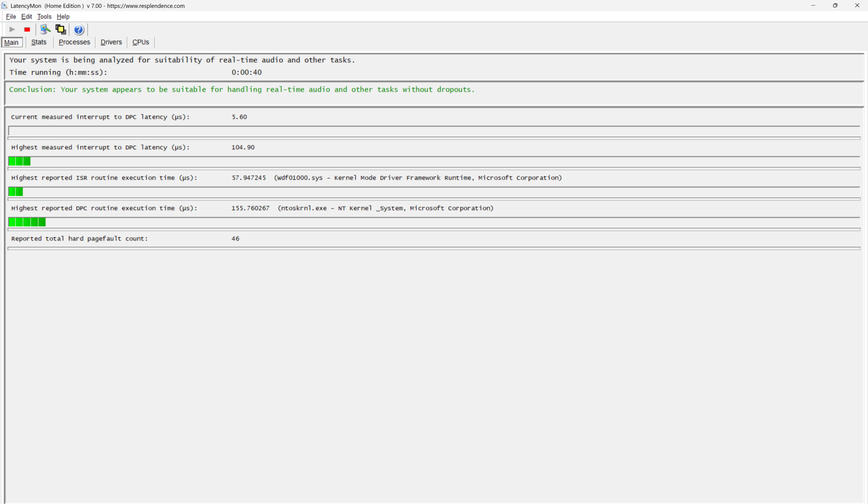Viewport: 868px width, 504px height.
Task: Open the Tools menu
Action: (x=44, y=17)
